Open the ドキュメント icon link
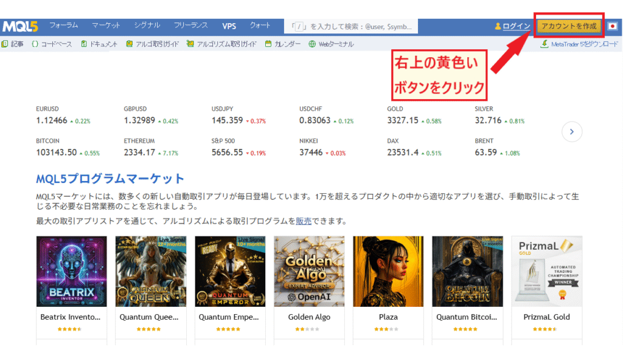623x364 pixels. click(99, 44)
